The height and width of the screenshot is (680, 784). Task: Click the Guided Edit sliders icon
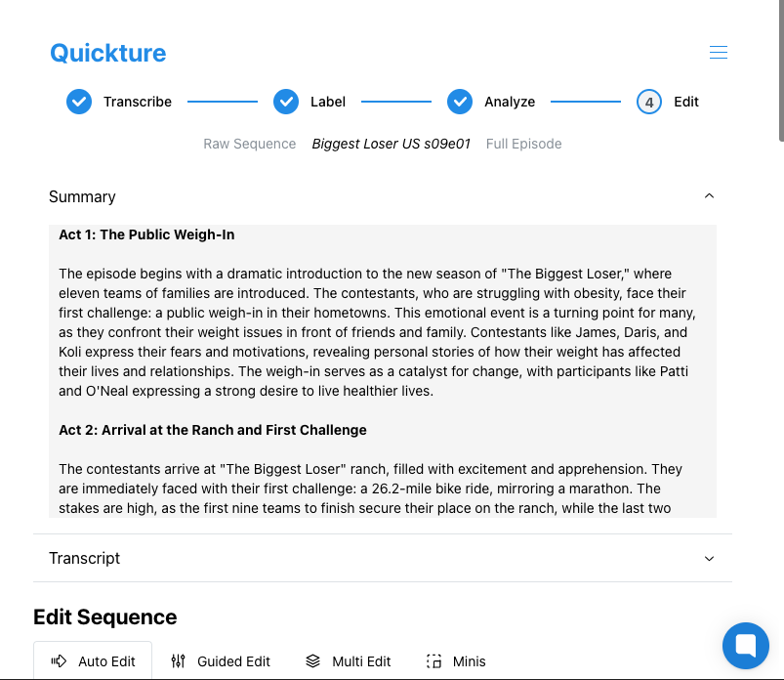point(178,661)
